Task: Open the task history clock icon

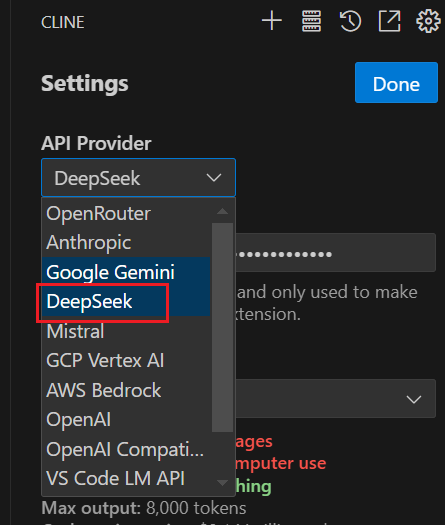Action: [350, 21]
